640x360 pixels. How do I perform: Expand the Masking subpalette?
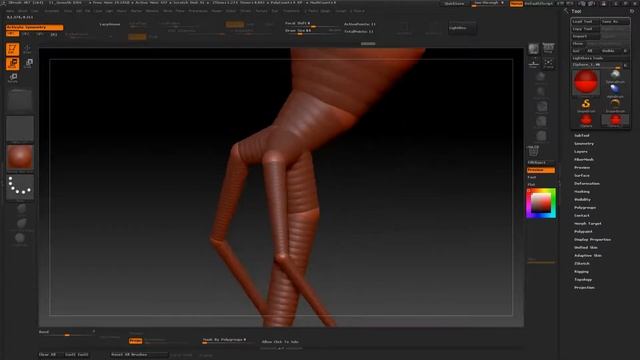[x=582, y=191]
